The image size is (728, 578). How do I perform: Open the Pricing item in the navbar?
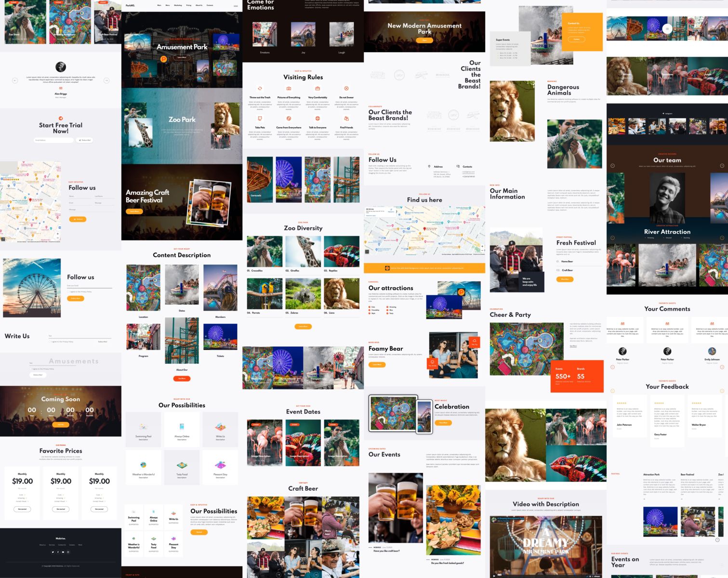(188, 5)
